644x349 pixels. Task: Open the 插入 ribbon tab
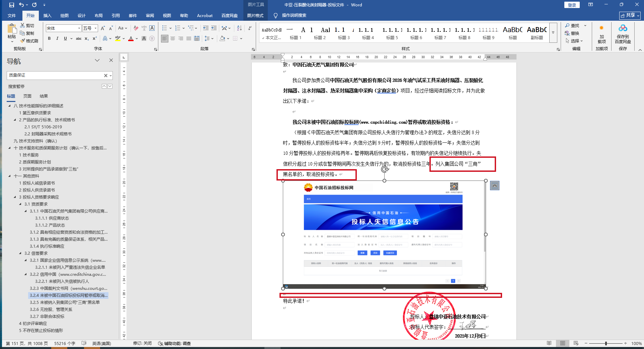[x=48, y=15]
